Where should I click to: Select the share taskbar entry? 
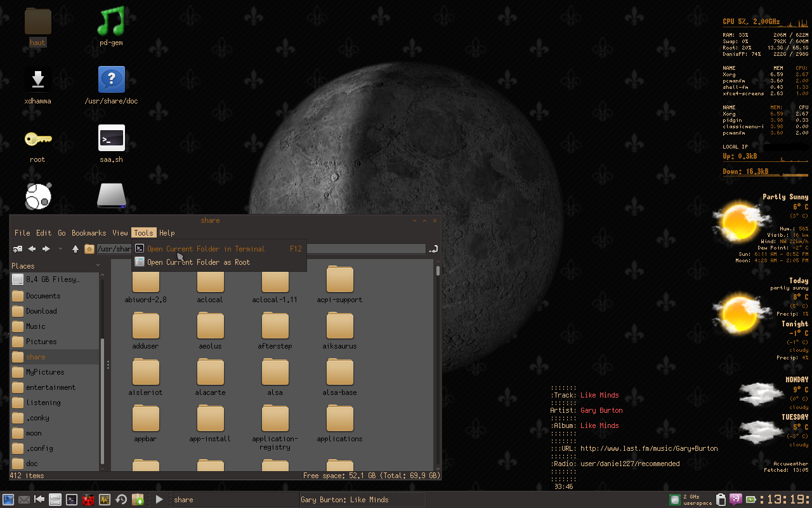click(235, 500)
